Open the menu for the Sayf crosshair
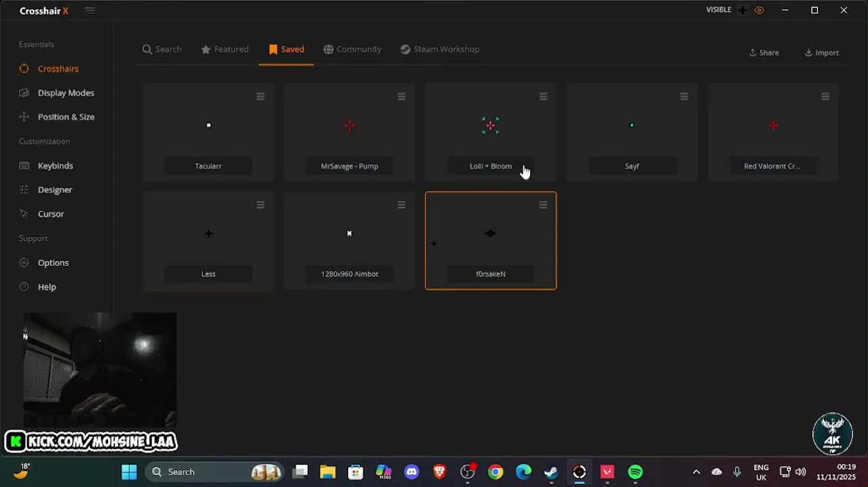868x487 pixels. [684, 97]
